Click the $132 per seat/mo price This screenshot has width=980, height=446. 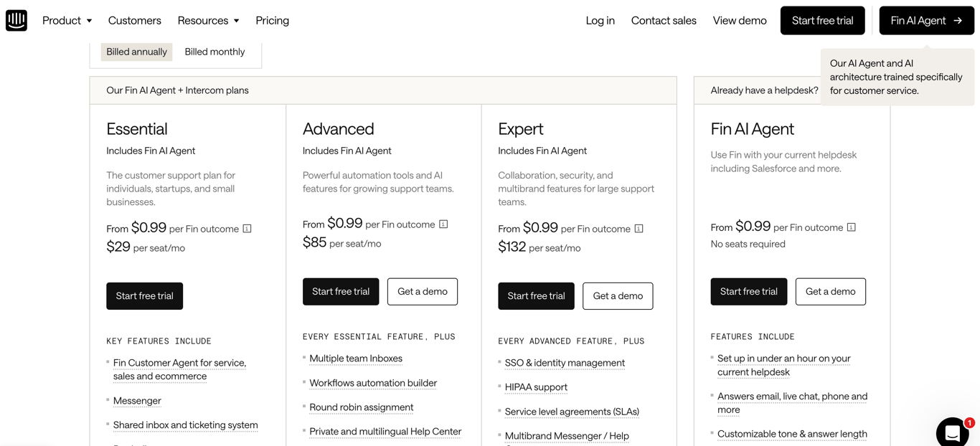540,247
